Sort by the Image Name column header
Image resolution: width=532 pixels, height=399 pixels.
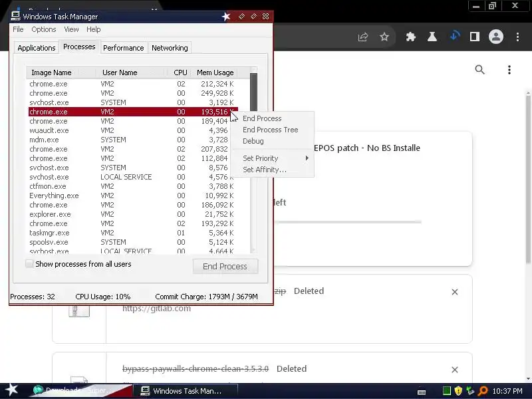[61, 72]
